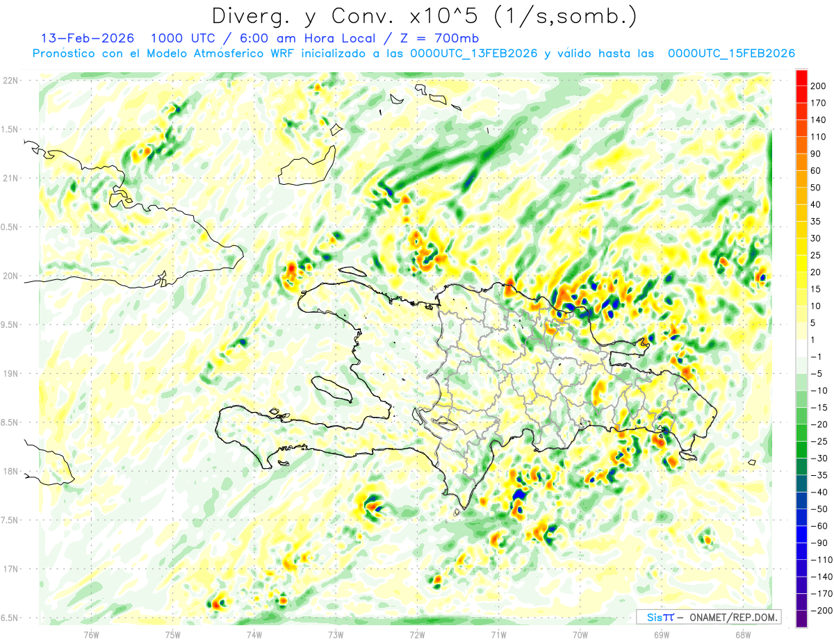Click the "-90" colorbar label

(821, 543)
